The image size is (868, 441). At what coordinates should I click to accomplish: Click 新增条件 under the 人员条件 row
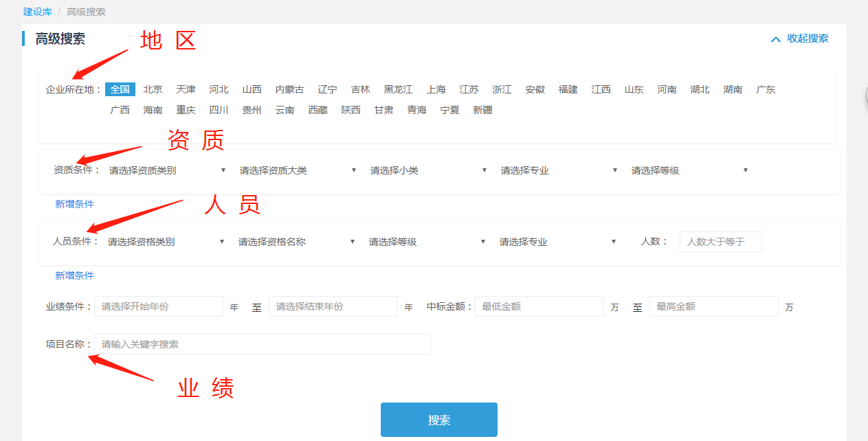(74, 275)
